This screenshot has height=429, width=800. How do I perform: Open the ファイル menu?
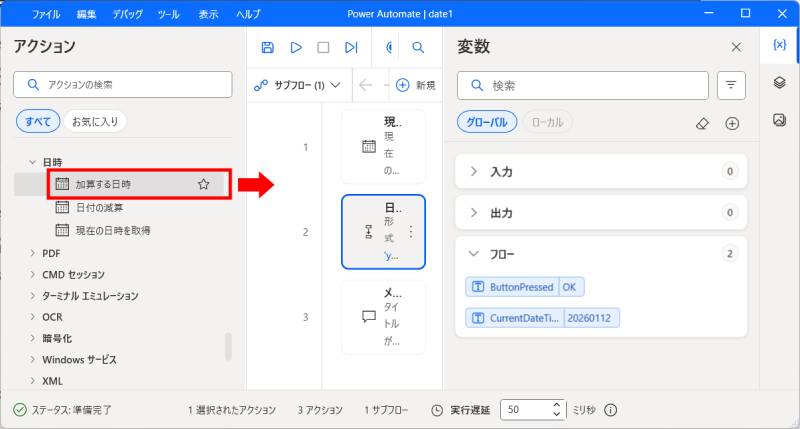click(46, 14)
